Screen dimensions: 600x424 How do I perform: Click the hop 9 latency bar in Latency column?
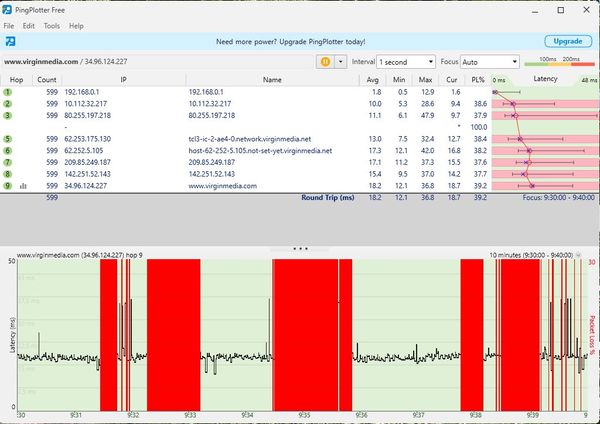pos(545,186)
